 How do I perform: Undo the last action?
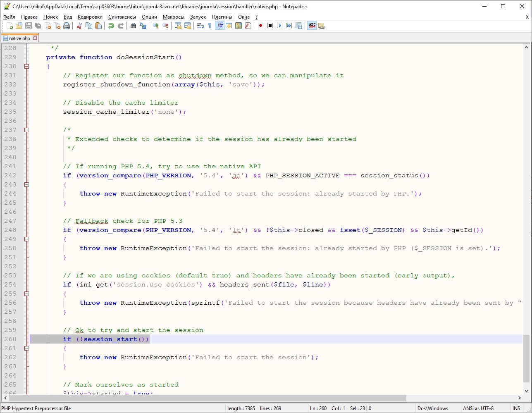111,26
